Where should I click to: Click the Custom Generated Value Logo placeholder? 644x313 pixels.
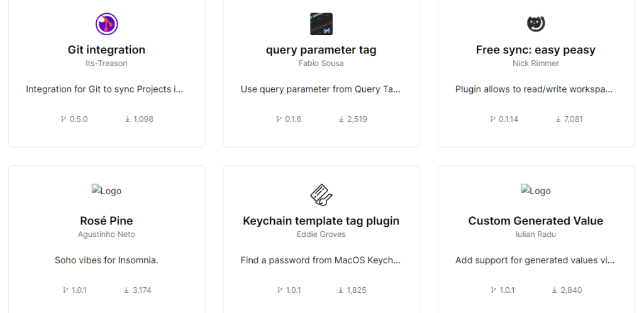click(x=536, y=190)
